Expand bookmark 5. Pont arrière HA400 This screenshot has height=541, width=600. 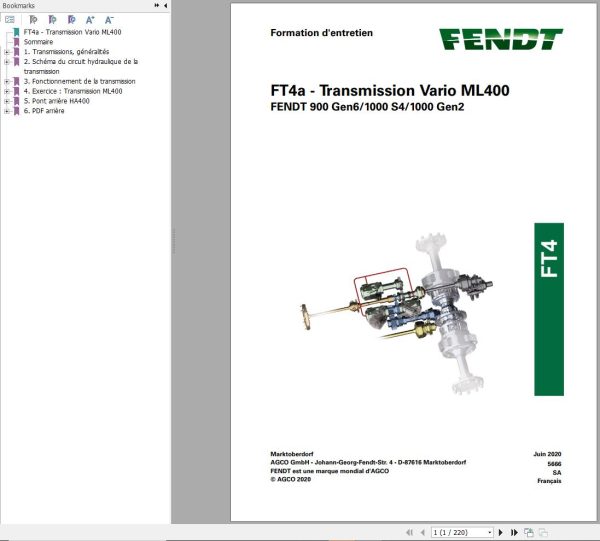click(x=7, y=101)
